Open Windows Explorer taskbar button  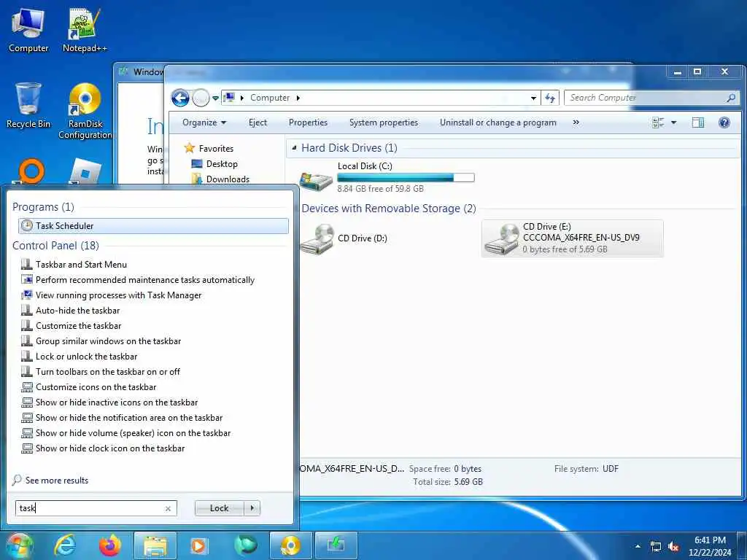(x=155, y=545)
